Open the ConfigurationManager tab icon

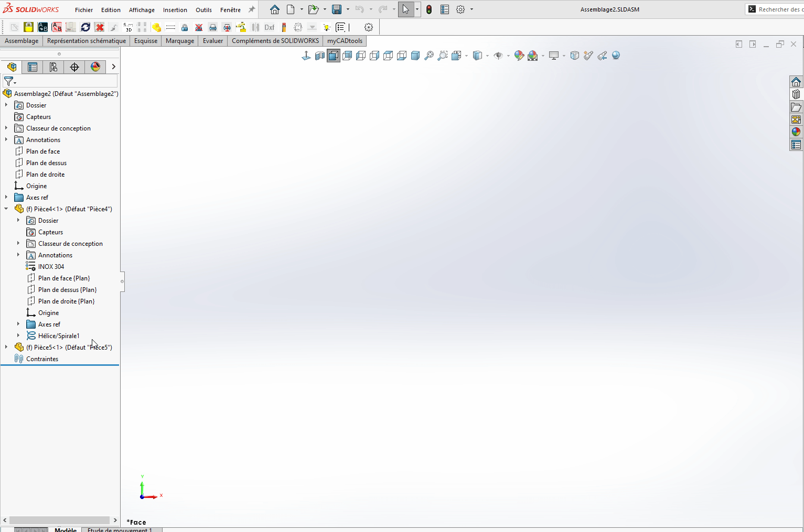point(53,67)
